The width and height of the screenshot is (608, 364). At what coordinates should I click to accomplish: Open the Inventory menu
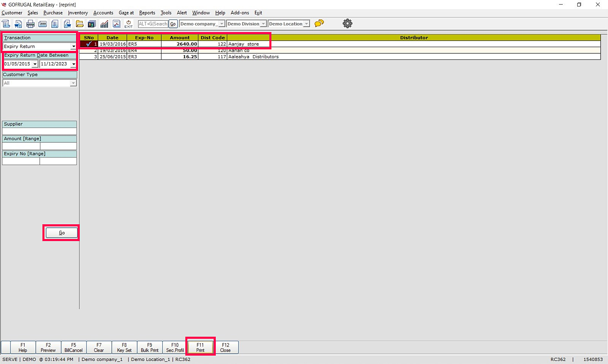click(x=78, y=13)
